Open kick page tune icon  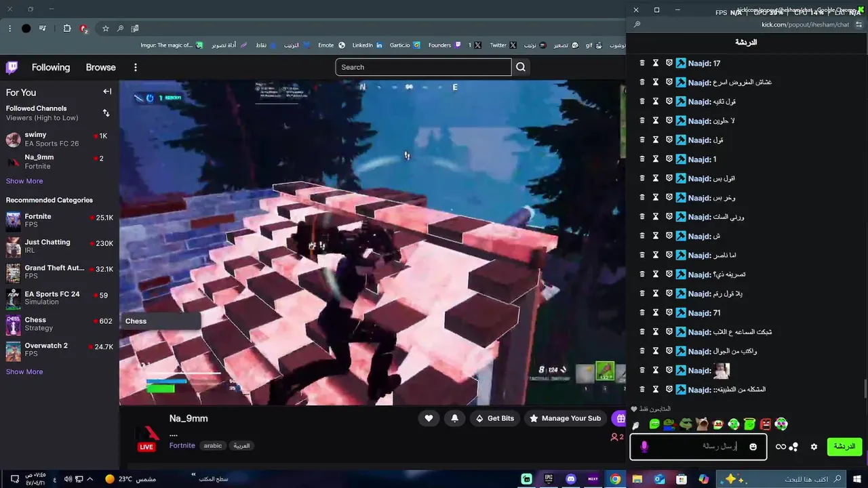859,24
